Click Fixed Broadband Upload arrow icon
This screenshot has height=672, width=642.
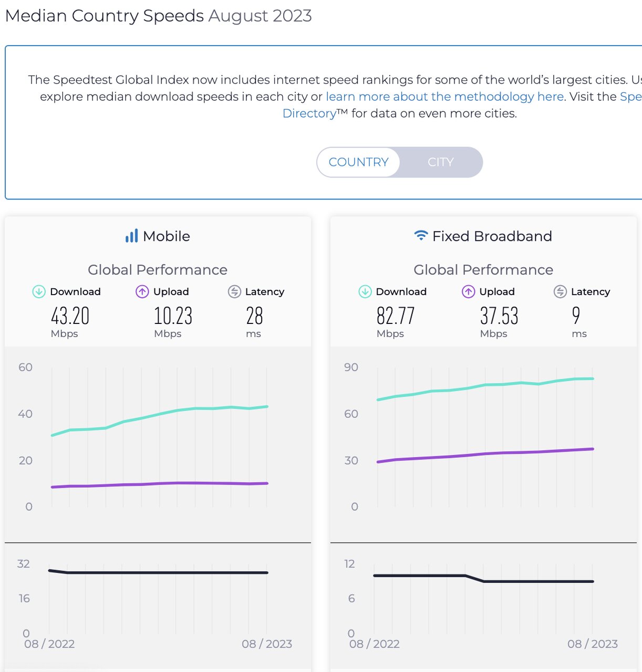468,291
